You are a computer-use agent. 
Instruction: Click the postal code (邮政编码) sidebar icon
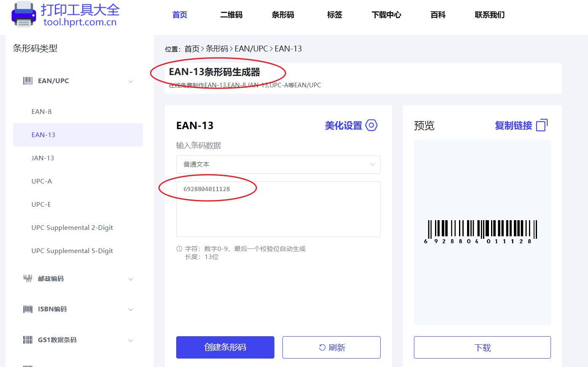[27, 278]
